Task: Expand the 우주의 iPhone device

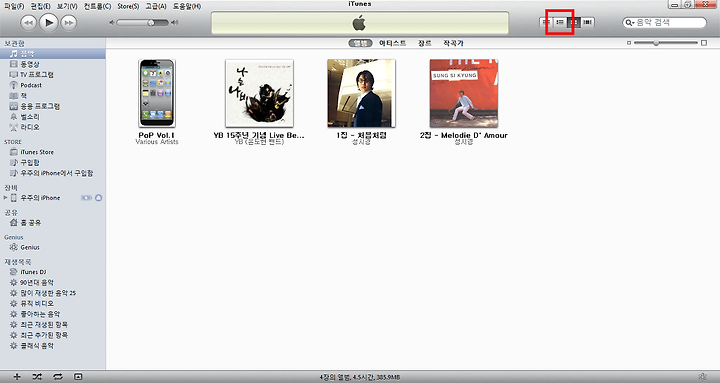Action: [x=6, y=198]
